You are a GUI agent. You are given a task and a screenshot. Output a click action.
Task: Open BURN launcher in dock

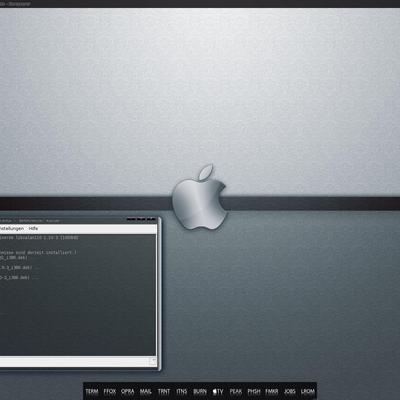click(200, 392)
